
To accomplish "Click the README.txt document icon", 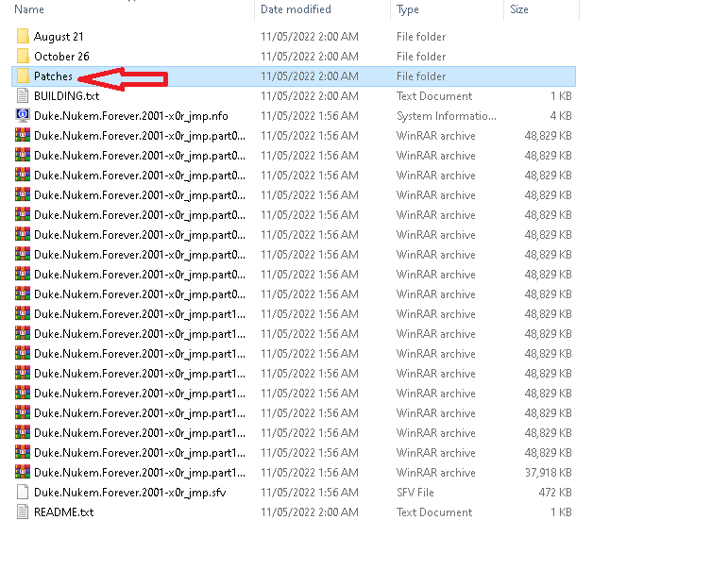I will [x=23, y=512].
